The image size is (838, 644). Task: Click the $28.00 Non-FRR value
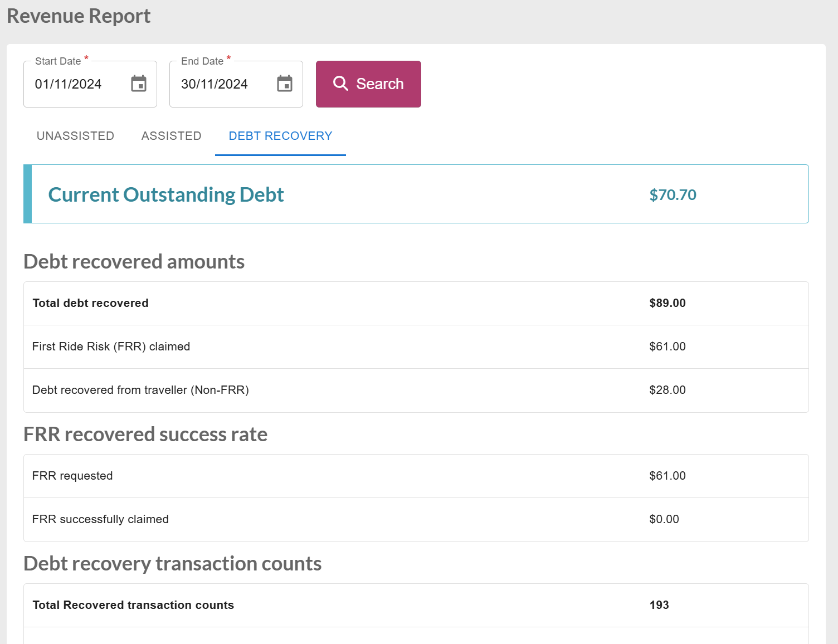(x=668, y=390)
